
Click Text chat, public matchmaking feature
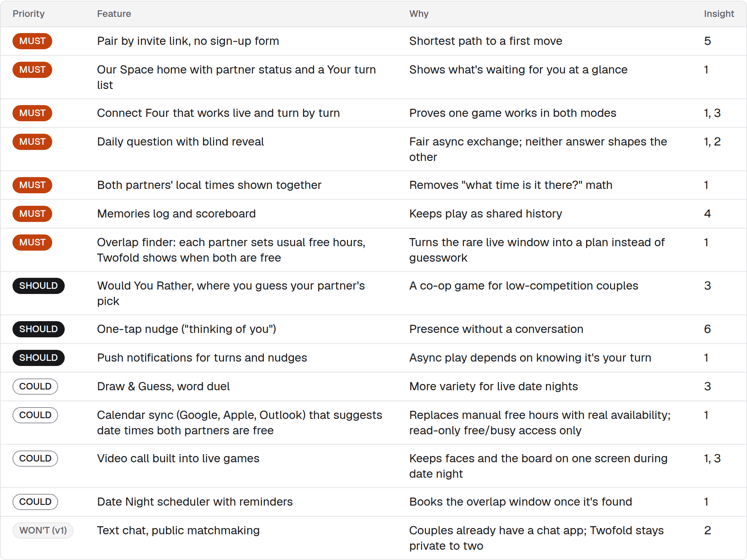[x=178, y=530]
